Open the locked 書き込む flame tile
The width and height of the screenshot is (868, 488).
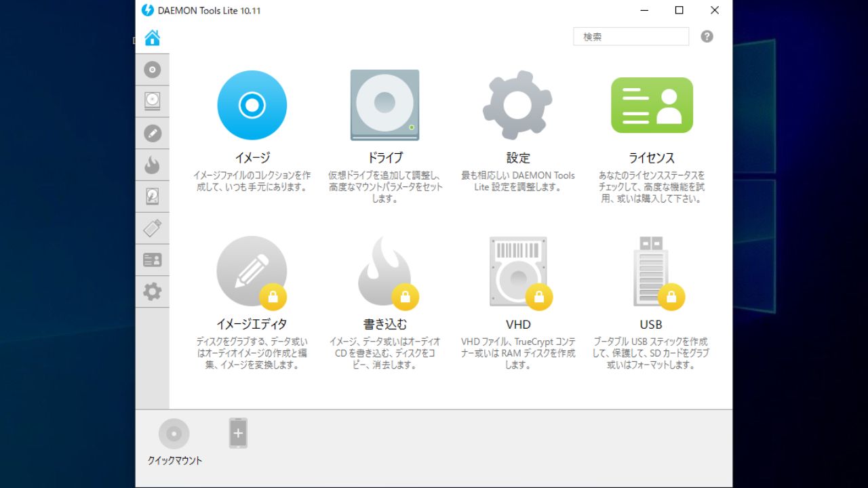[388, 272]
